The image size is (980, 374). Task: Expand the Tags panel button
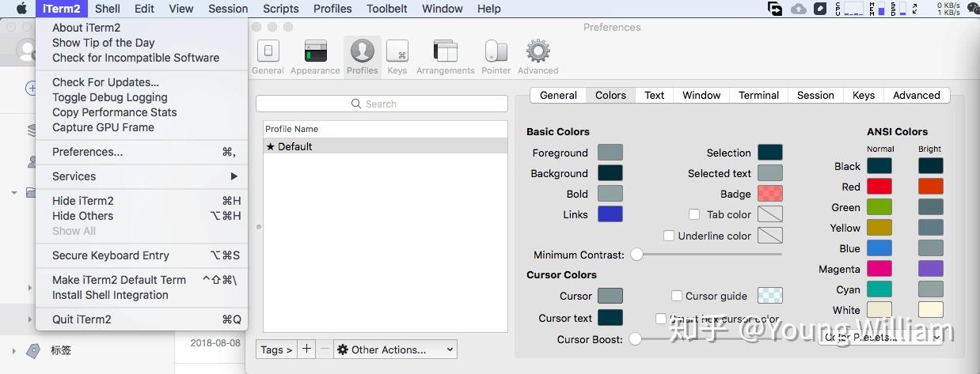click(x=276, y=349)
